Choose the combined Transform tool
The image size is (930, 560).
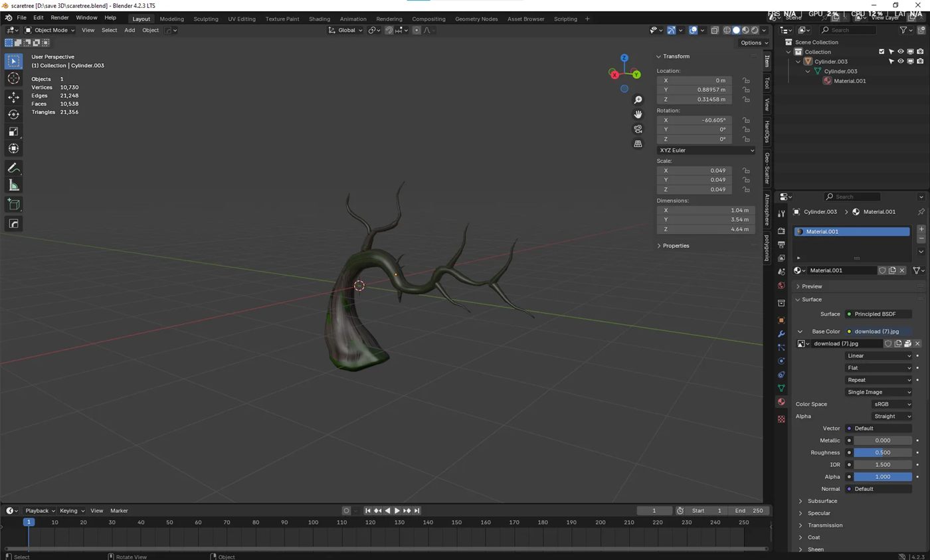tap(13, 149)
